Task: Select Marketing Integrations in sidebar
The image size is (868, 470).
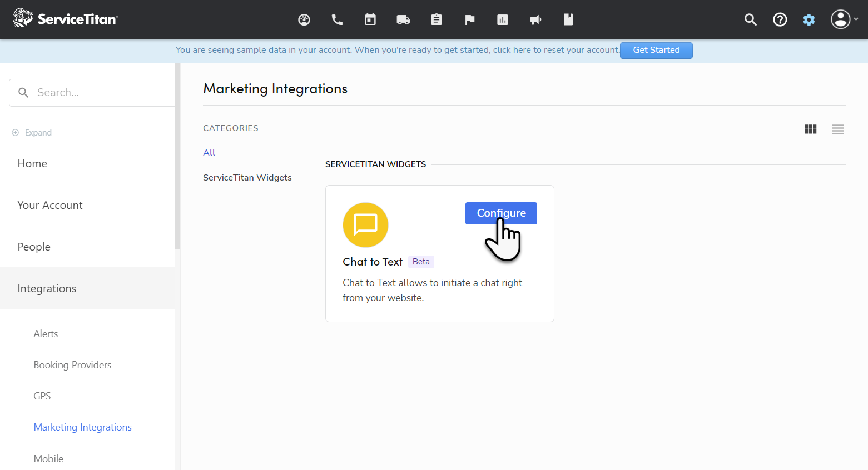Action: pyautogui.click(x=83, y=427)
